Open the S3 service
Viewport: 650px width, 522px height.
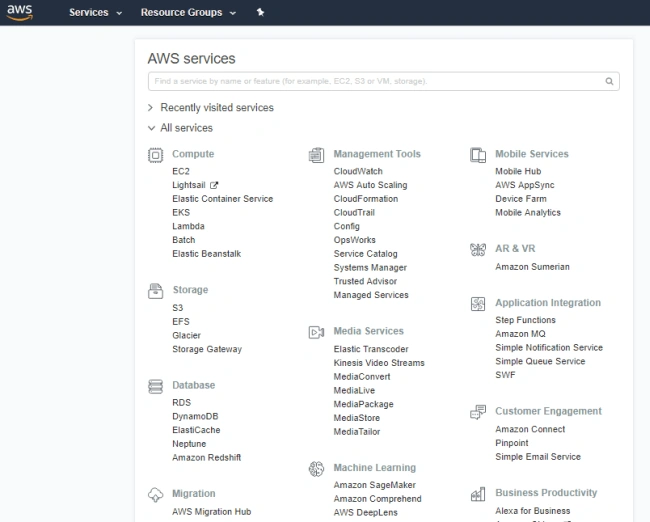coord(178,308)
